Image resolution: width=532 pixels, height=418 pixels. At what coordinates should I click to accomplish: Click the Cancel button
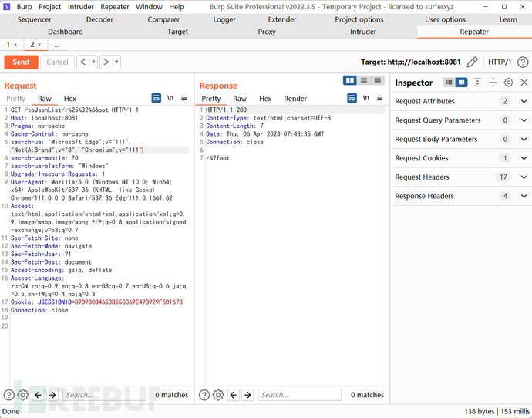pyautogui.click(x=57, y=62)
